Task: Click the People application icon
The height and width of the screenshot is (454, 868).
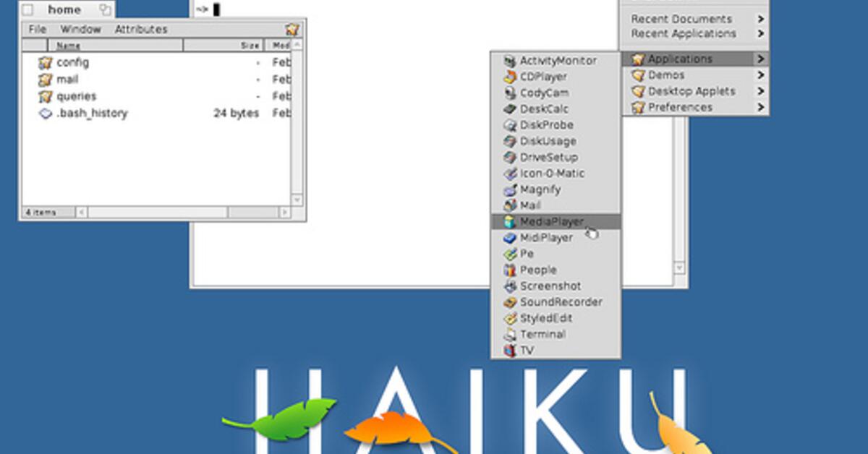Action: (509, 270)
